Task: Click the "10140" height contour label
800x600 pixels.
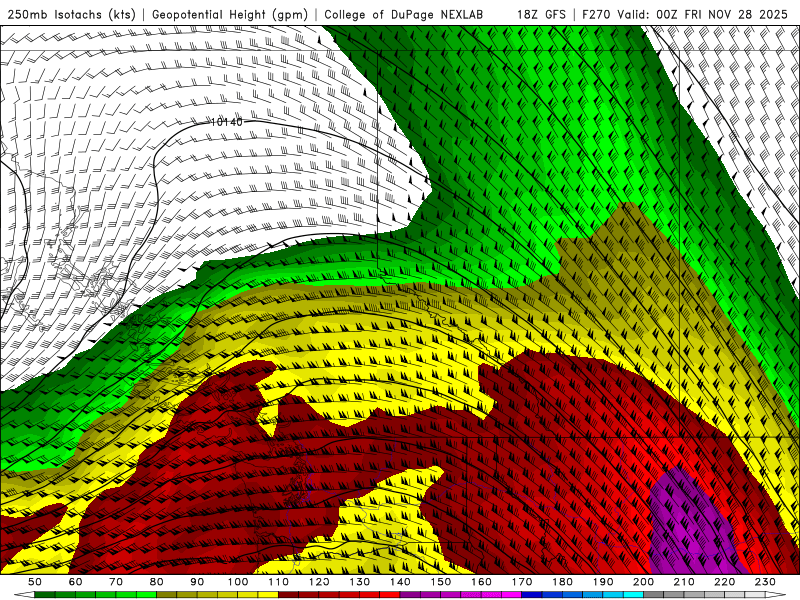Action: (227, 122)
